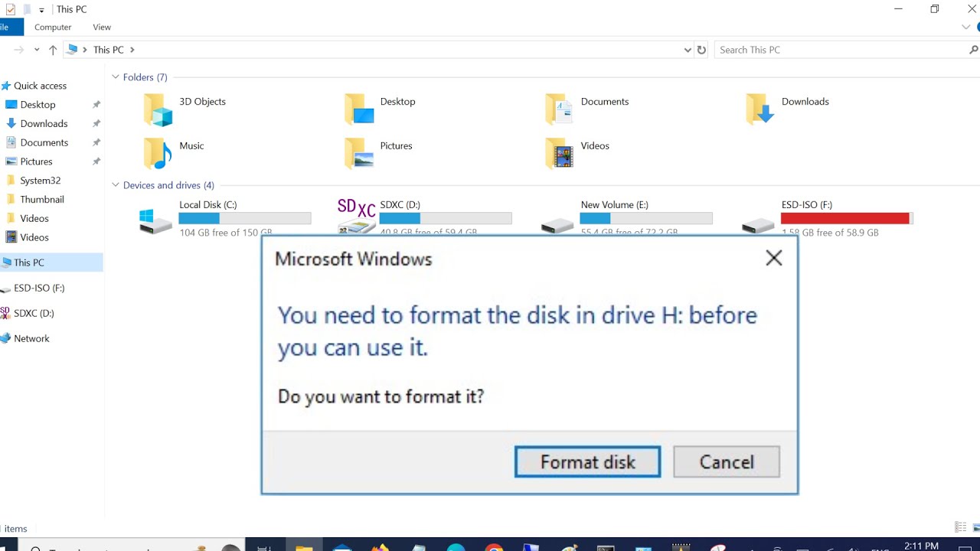Open the Music folder icon
The image size is (980, 551).
point(158,153)
